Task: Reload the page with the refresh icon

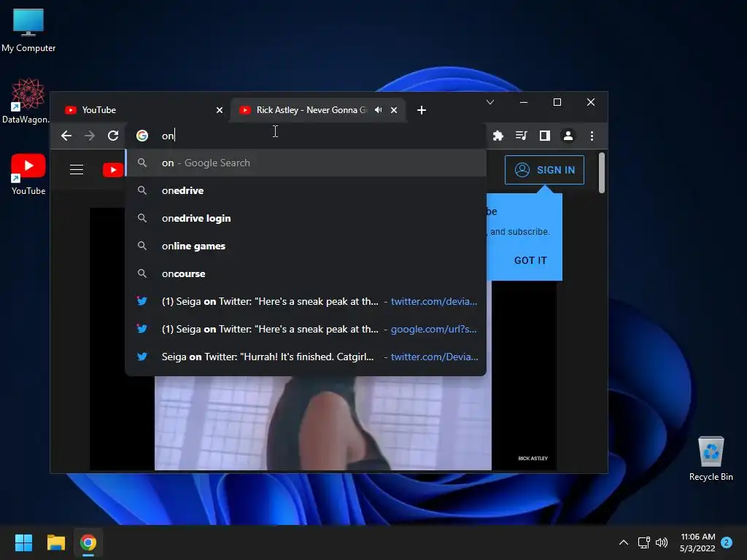Action: click(x=113, y=136)
